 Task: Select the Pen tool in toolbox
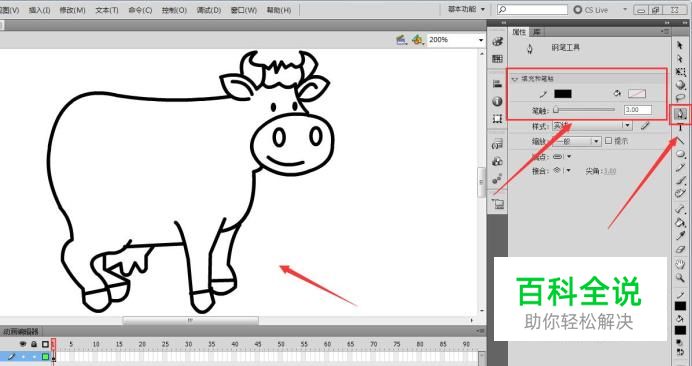[x=680, y=114]
